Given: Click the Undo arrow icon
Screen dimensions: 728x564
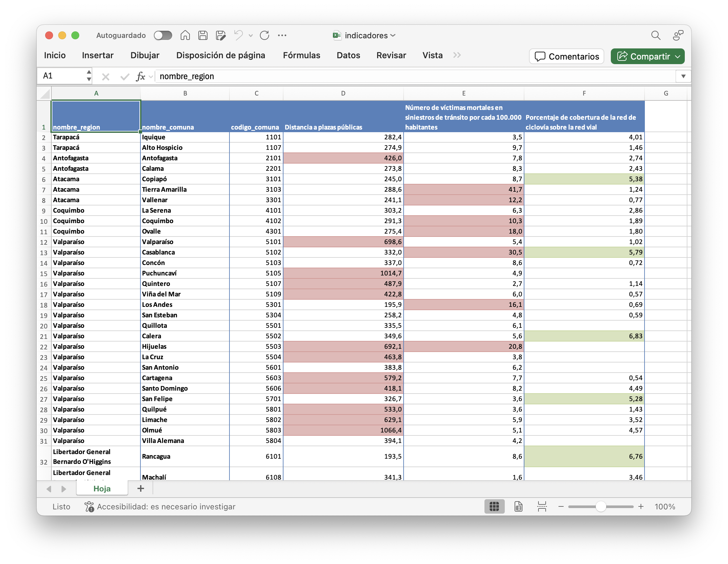Looking at the screenshot, I should pyautogui.click(x=238, y=35).
